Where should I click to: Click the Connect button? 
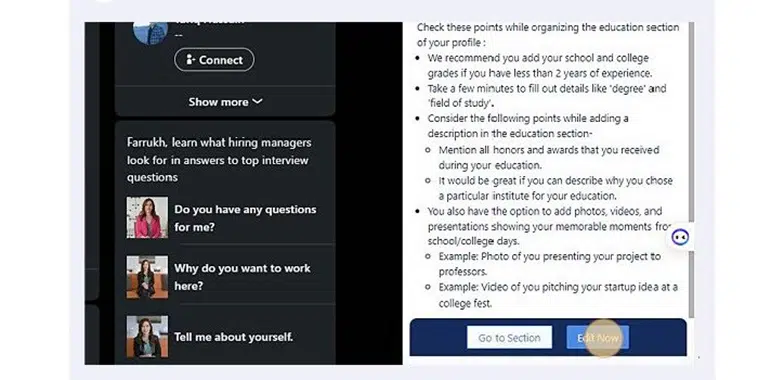pos(214,60)
